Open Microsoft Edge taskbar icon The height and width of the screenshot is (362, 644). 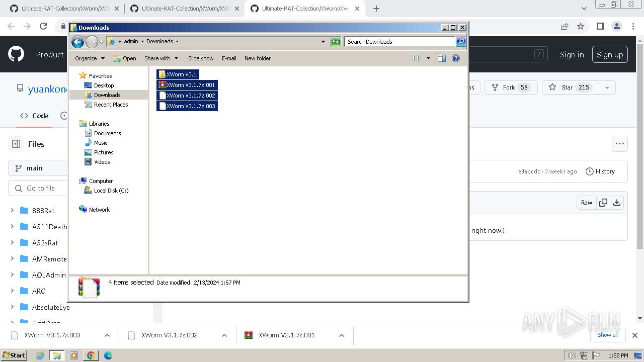108,355
